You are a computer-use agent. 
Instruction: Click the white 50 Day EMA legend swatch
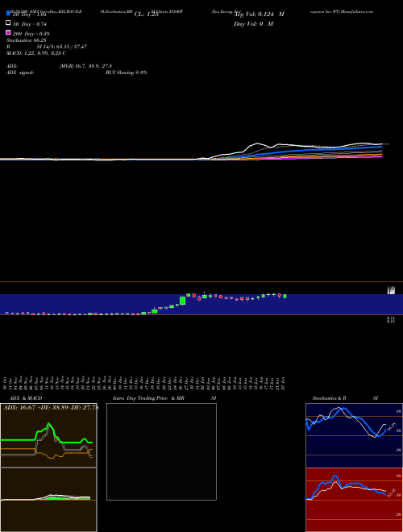point(8,23)
